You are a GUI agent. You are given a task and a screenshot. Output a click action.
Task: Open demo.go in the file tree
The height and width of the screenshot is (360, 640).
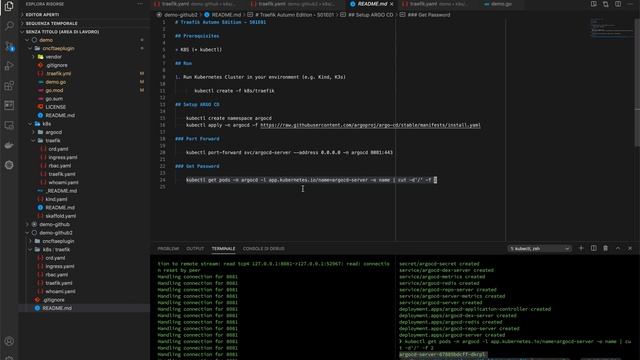coord(56,82)
